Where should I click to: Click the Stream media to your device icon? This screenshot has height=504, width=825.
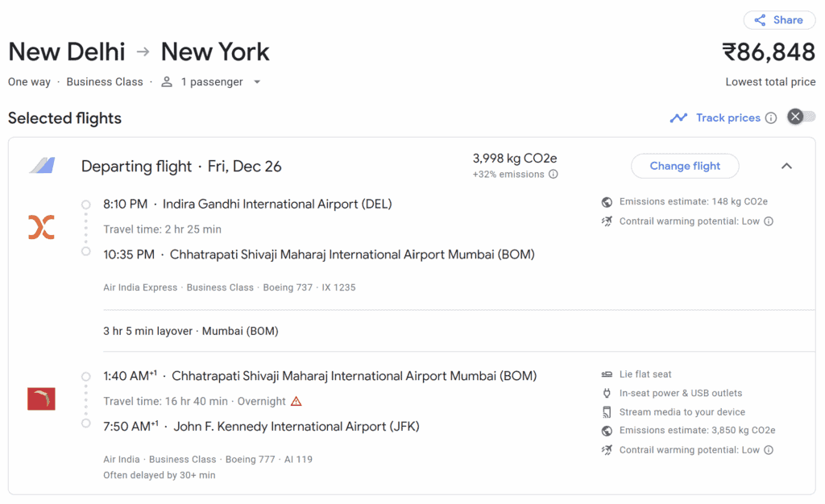pos(607,411)
